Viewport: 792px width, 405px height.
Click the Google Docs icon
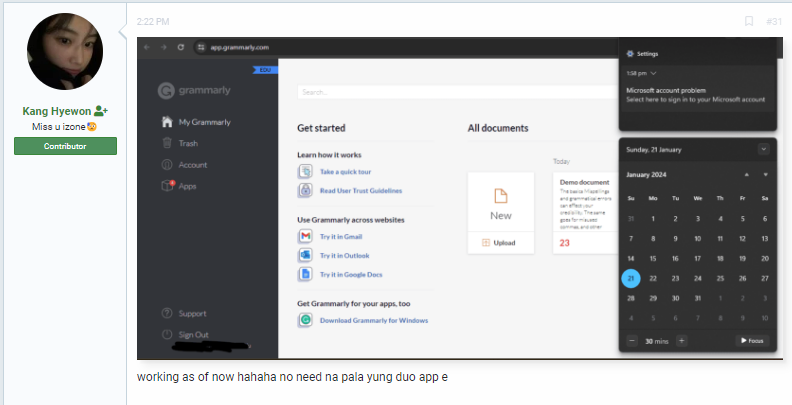click(305, 274)
